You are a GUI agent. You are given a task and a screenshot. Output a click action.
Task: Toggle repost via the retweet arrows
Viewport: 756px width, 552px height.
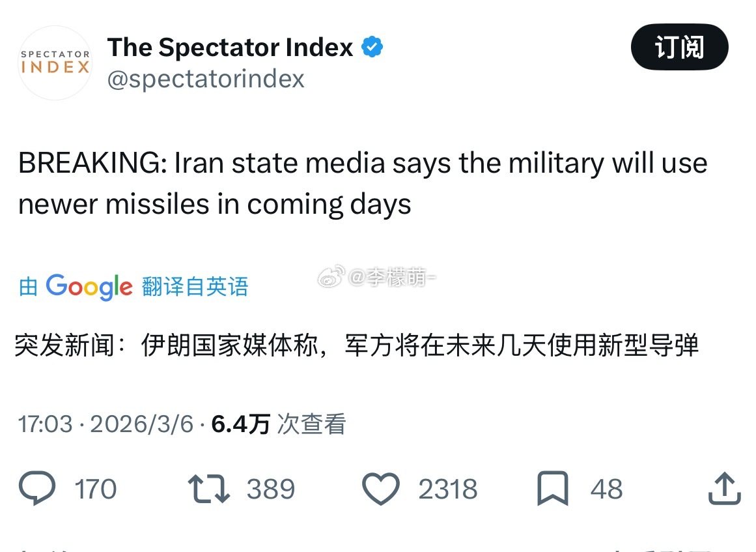tap(207, 489)
